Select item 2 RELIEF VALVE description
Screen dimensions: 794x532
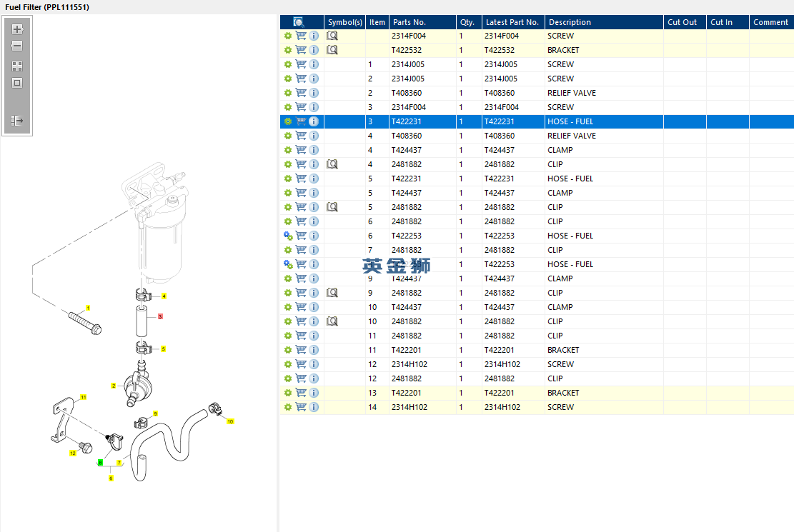click(572, 93)
